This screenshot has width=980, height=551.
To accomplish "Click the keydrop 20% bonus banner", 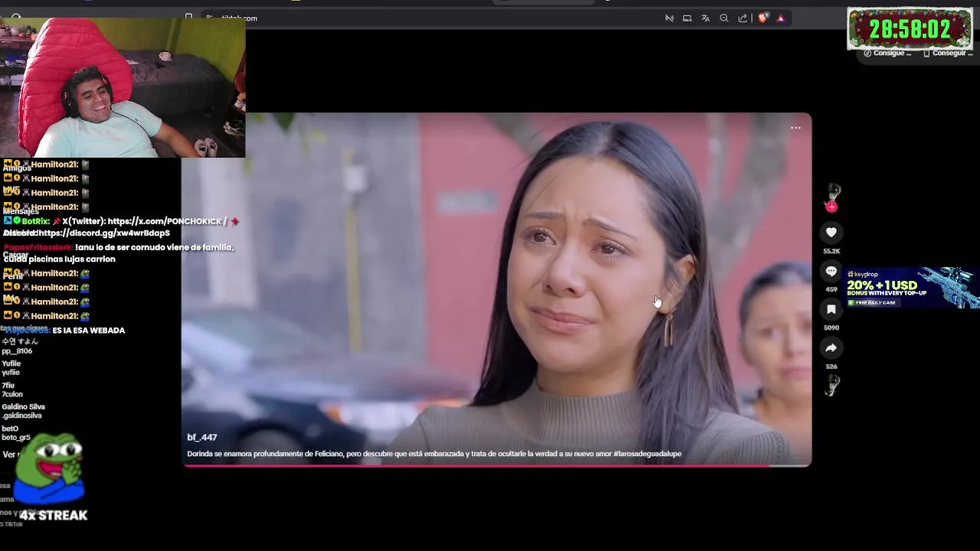I will (x=911, y=287).
